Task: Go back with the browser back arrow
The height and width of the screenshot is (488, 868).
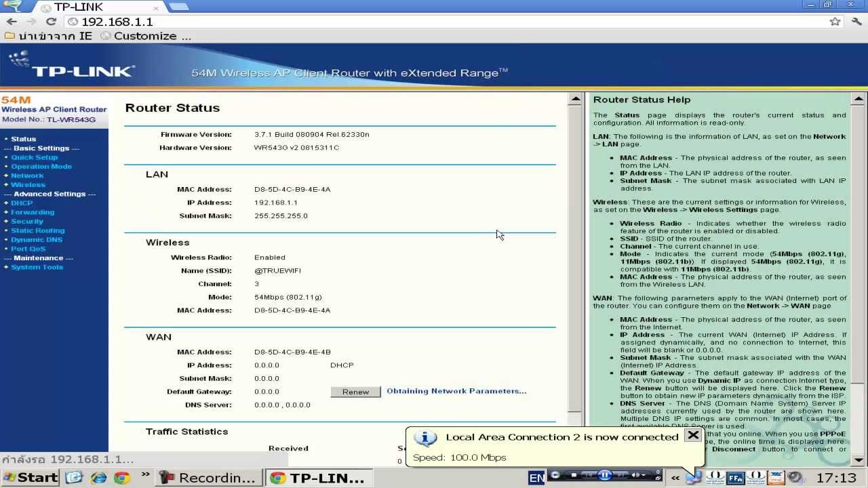Action: [x=12, y=22]
